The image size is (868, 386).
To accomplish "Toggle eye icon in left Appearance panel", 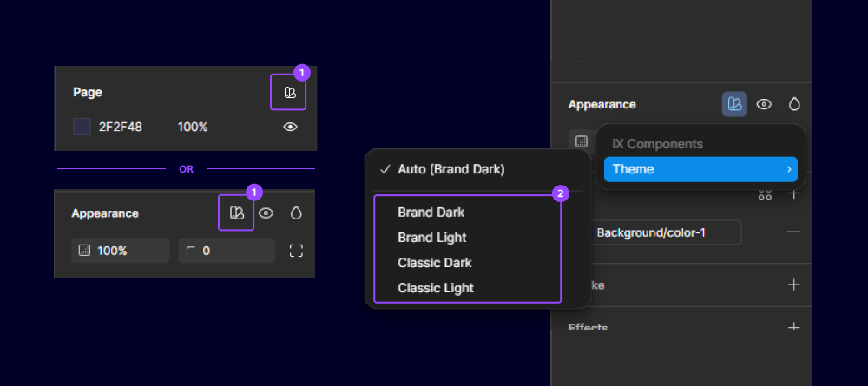I will click(266, 213).
